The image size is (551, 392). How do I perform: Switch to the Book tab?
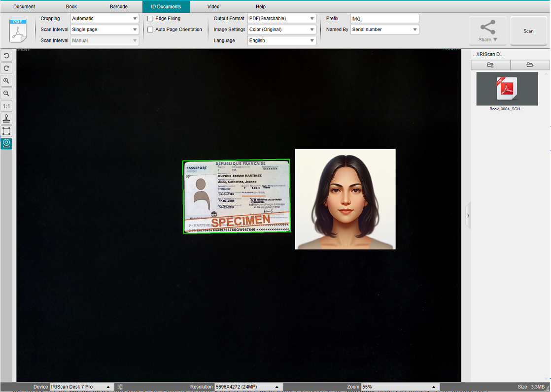coord(71,7)
